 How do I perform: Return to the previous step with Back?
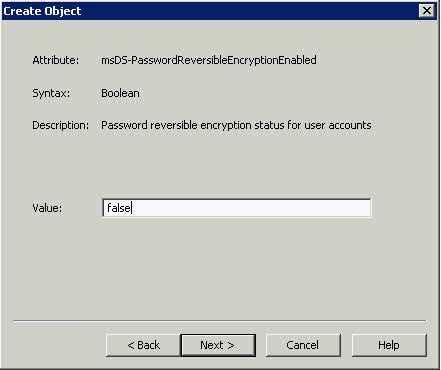[143, 345]
